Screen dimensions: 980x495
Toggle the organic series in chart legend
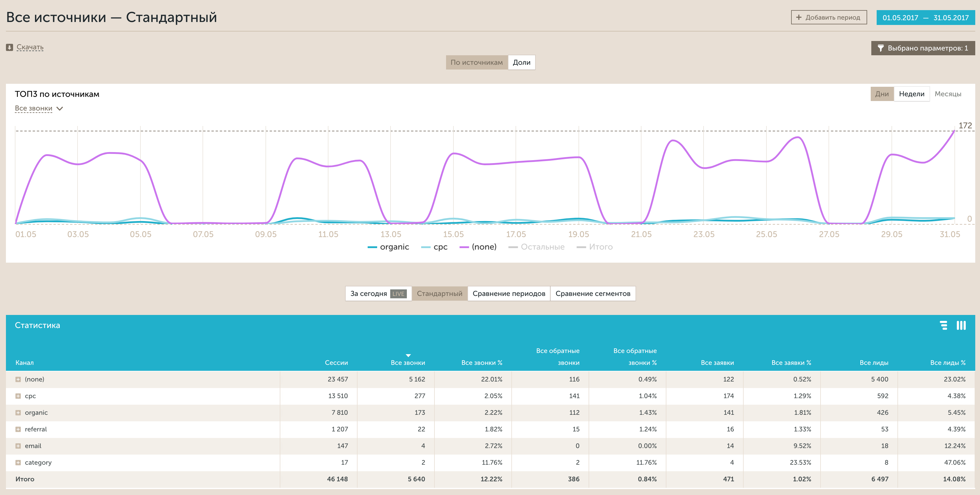tap(394, 247)
